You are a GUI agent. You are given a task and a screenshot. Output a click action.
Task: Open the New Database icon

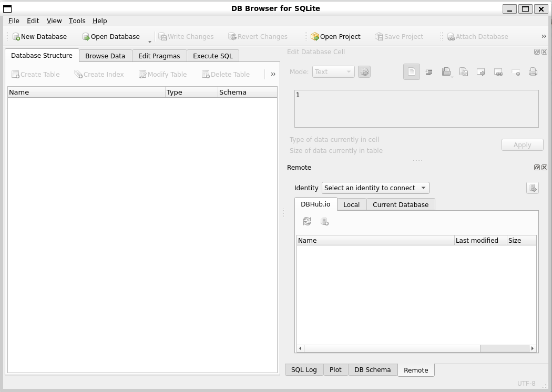tap(39, 36)
